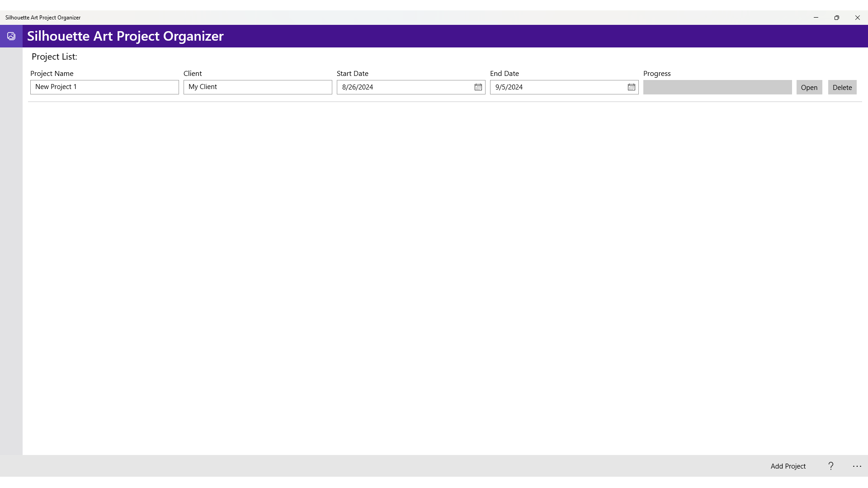Screen dimensions: 868x488
Task: Minimize the Silhouette Art Project Organizer window
Action: [816, 18]
